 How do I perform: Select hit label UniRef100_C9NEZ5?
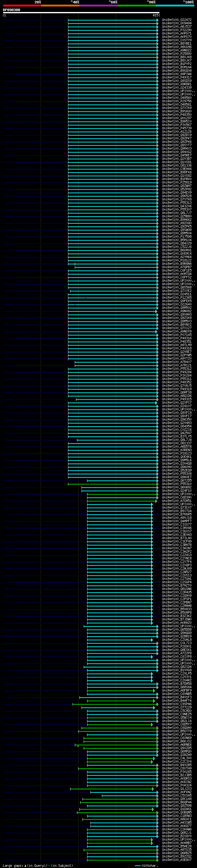177,714
